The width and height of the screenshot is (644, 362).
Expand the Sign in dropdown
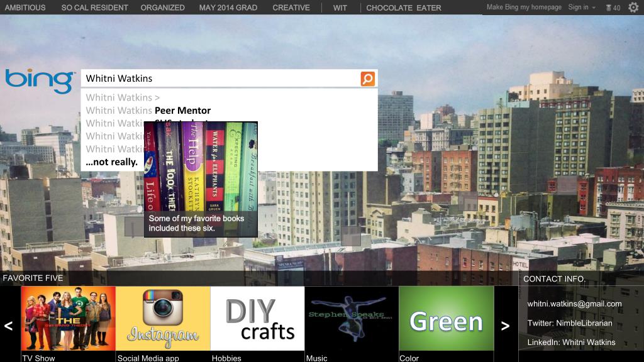click(x=582, y=7)
